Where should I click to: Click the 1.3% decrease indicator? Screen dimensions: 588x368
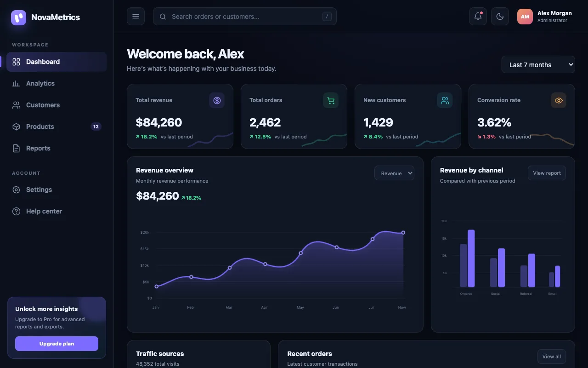click(486, 137)
